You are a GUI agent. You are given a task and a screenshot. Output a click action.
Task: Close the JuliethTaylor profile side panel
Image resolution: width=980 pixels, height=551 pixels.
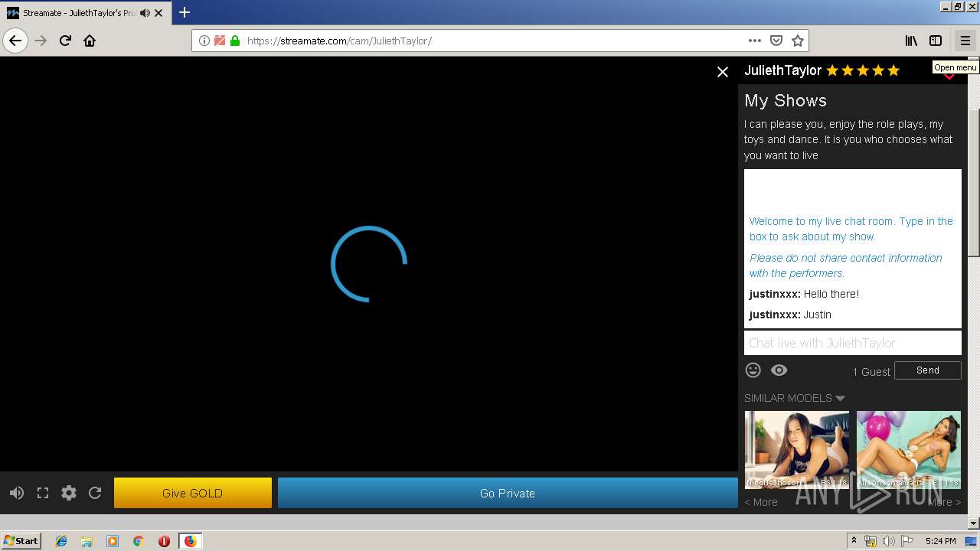pos(722,71)
